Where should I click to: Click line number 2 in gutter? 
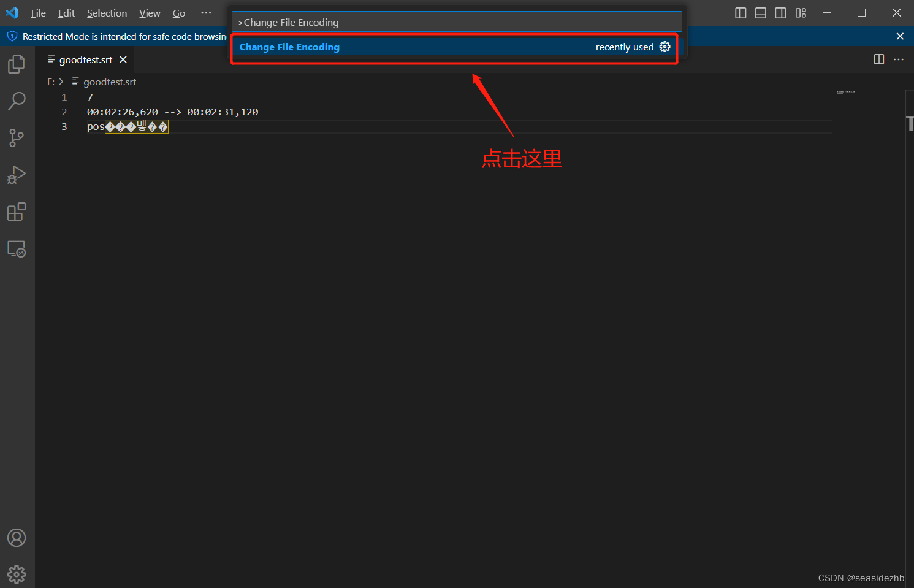(x=64, y=112)
